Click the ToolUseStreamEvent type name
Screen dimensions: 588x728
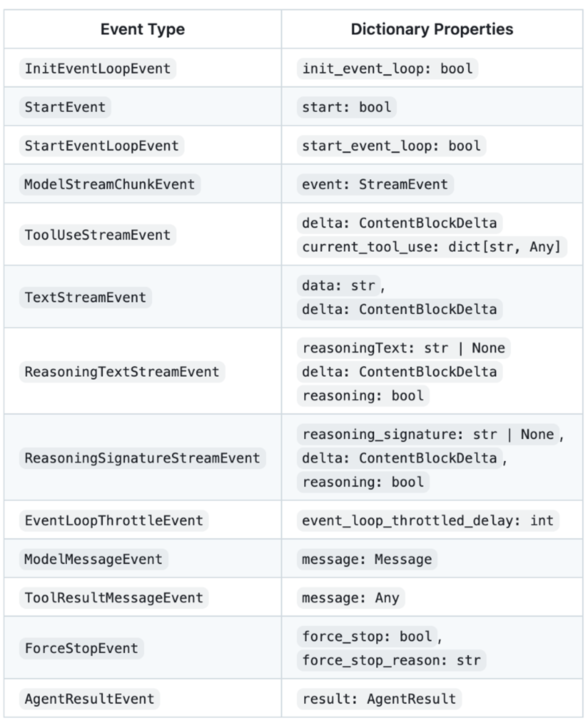(98, 235)
